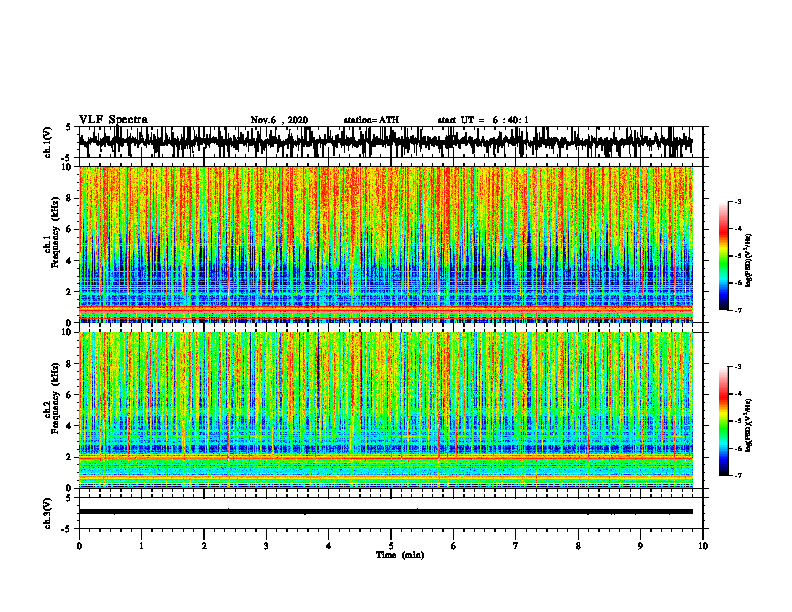The height and width of the screenshot is (612, 792).
Task: Click the time axis tick label "0"
Action: pyautogui.click(x=79, y=546)
